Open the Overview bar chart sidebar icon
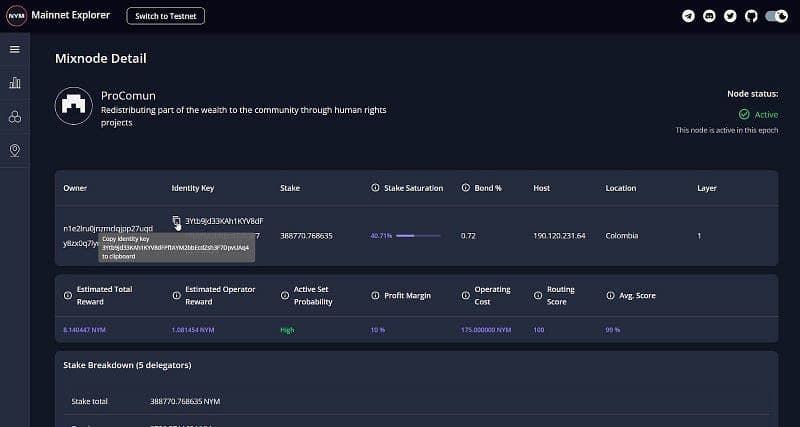 (15, 83)
